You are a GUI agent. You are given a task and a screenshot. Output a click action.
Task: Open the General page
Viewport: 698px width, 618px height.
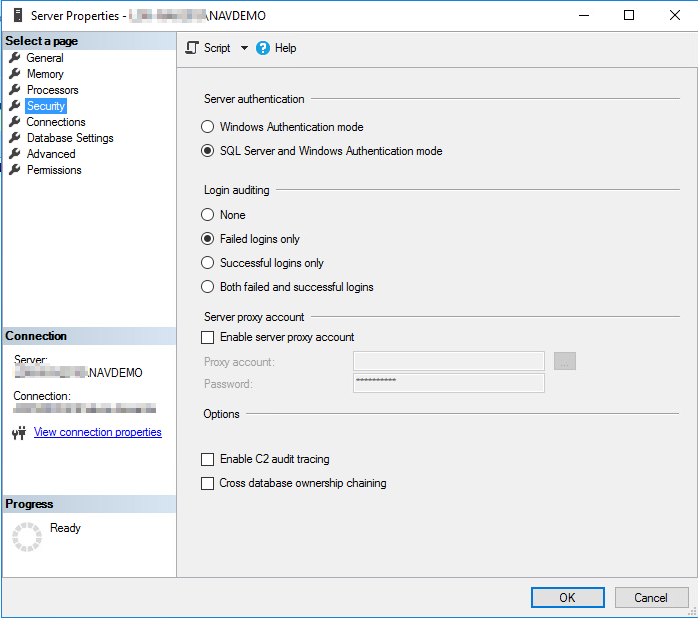point(45,58)
